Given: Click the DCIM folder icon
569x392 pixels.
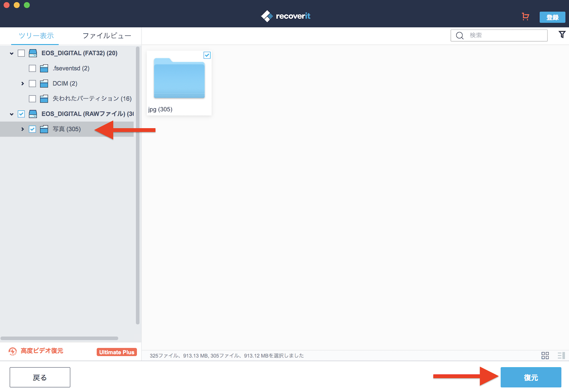Looking at the screenshot, I should pyautogui.click(x=44, y=83).
